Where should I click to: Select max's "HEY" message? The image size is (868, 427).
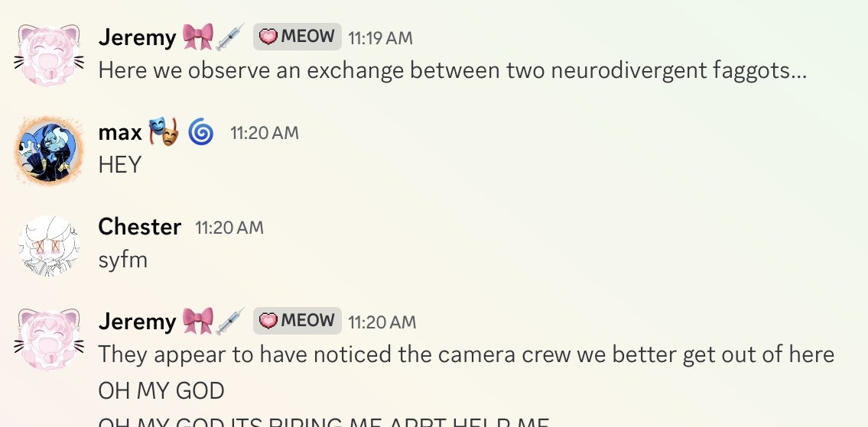click(120, 165)
